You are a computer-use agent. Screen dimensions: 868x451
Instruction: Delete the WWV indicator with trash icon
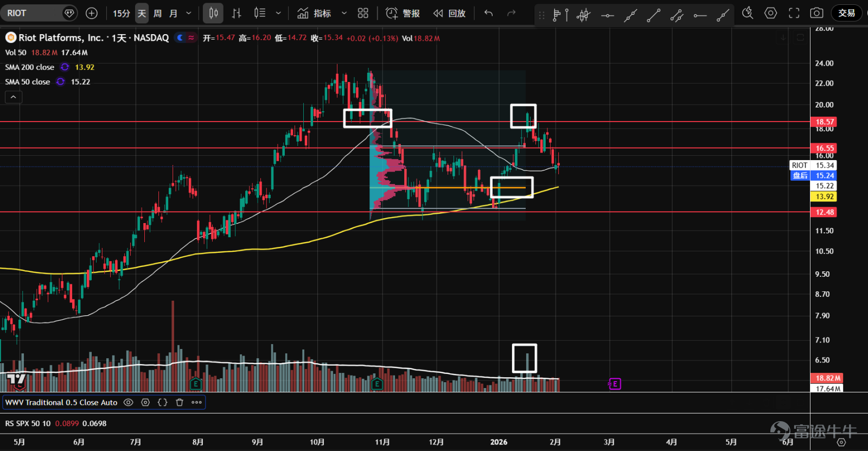coord(180,403)
